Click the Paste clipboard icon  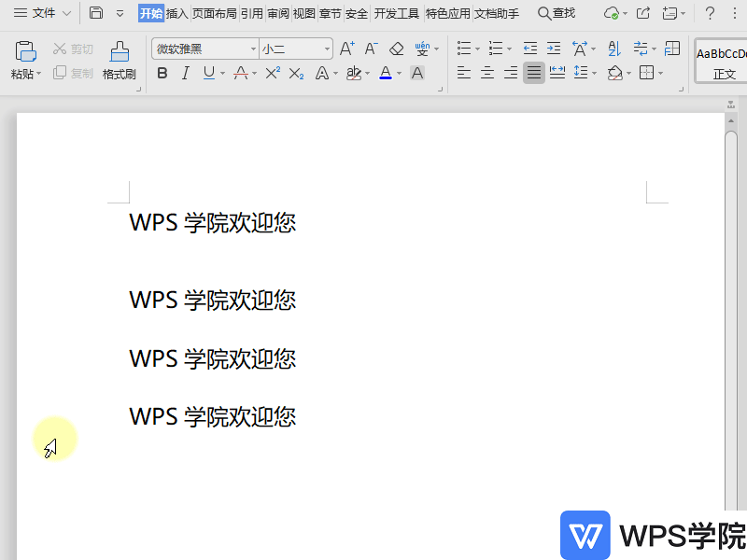pyautogui.click(x=25, y=51)
